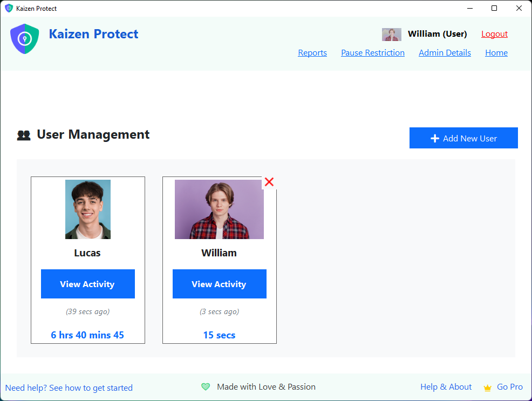
Task: View Lucas's activity
Action: [x=87, y=284]
